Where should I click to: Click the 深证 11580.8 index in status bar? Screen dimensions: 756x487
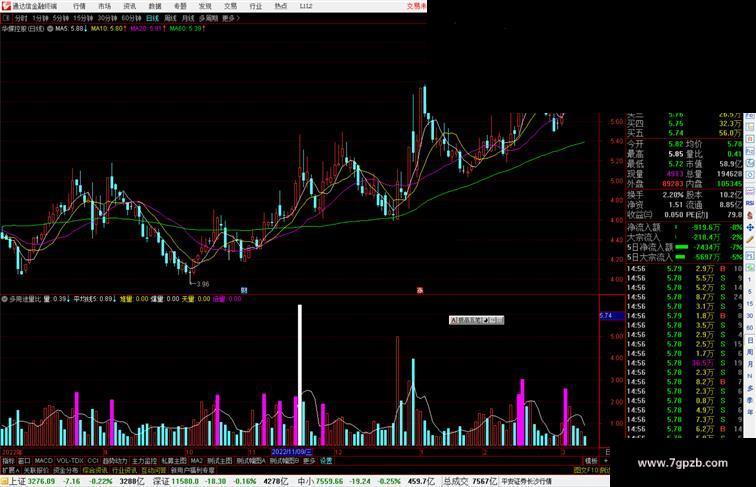176,481
